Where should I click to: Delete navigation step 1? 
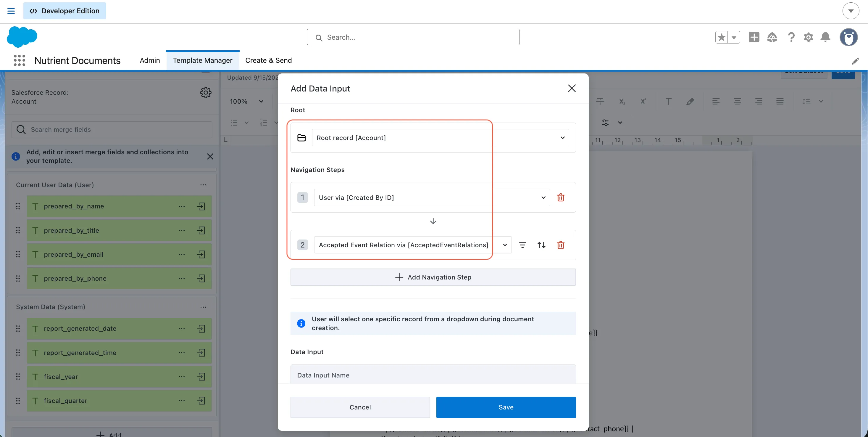coord(560,197)
